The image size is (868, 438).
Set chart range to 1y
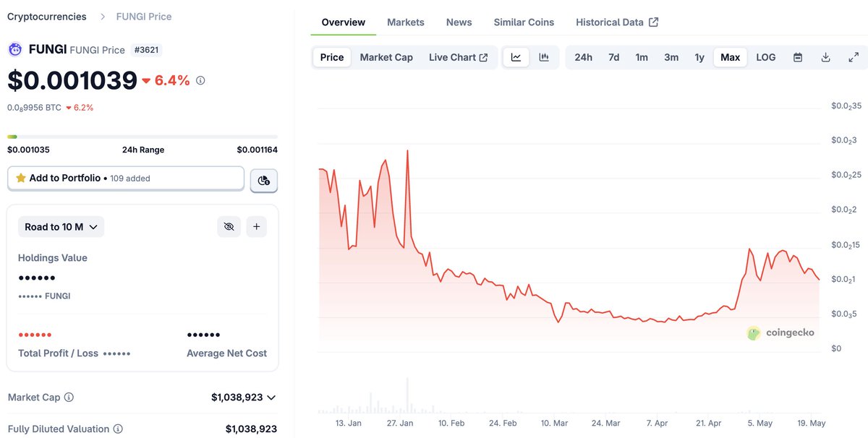tap(699, 57)
